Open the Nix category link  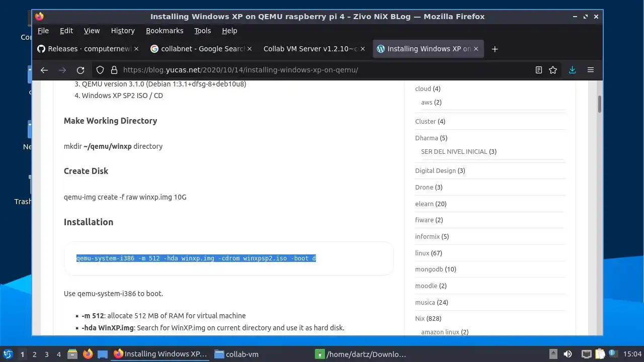coord(420,318)
